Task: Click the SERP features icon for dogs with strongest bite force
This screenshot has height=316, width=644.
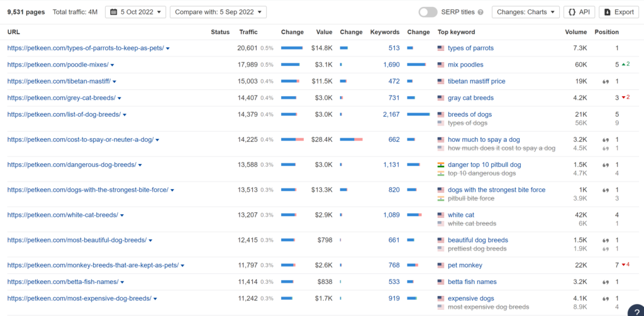Action: (x=604, y=190)
